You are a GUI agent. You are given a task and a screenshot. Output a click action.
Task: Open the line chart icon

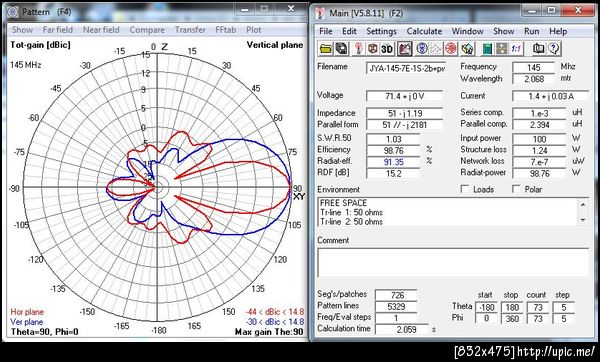pos(436,49)
